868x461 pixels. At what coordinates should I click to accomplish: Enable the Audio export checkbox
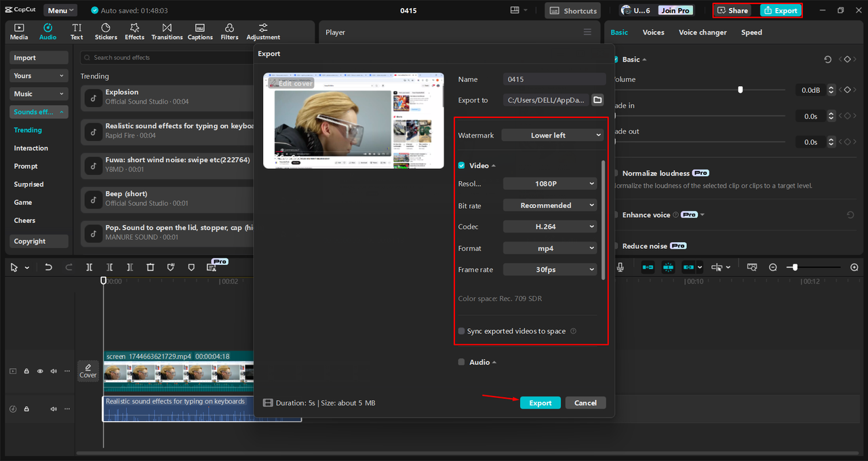point(461,362)
